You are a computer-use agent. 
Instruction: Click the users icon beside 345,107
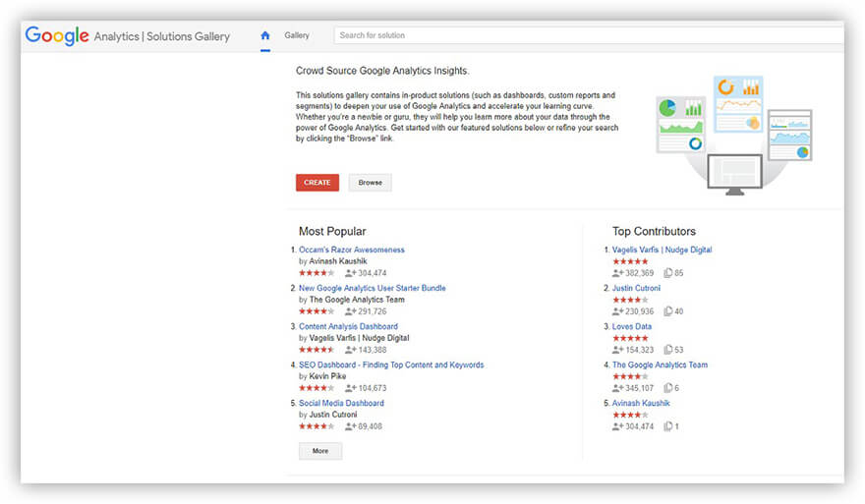tap(618, 388)
